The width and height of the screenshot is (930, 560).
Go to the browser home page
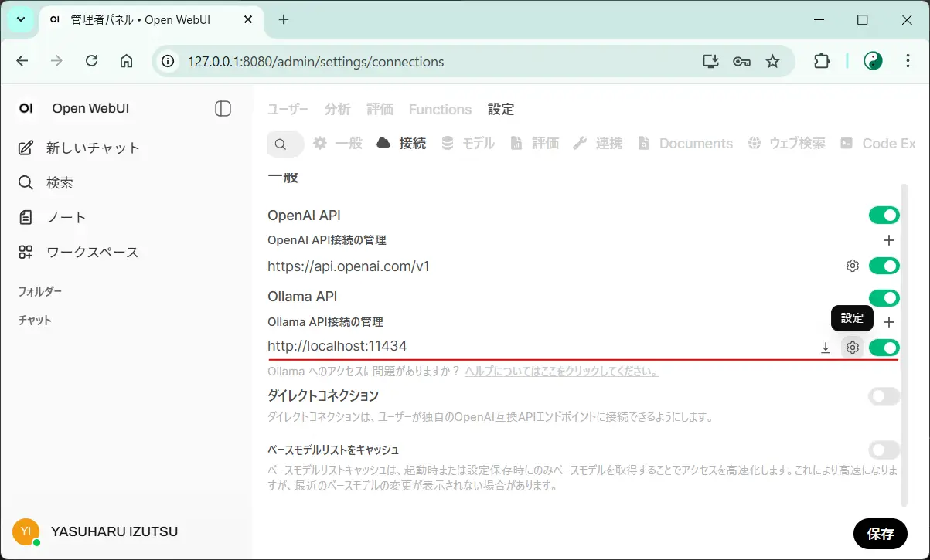tap(127, 61)
